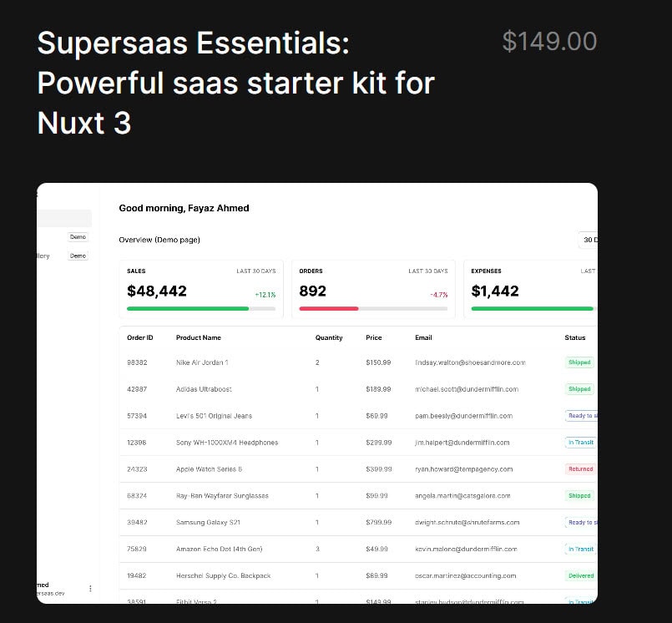
Task: Click the second Demo badge in sidebar
Action: coord(78,256)
